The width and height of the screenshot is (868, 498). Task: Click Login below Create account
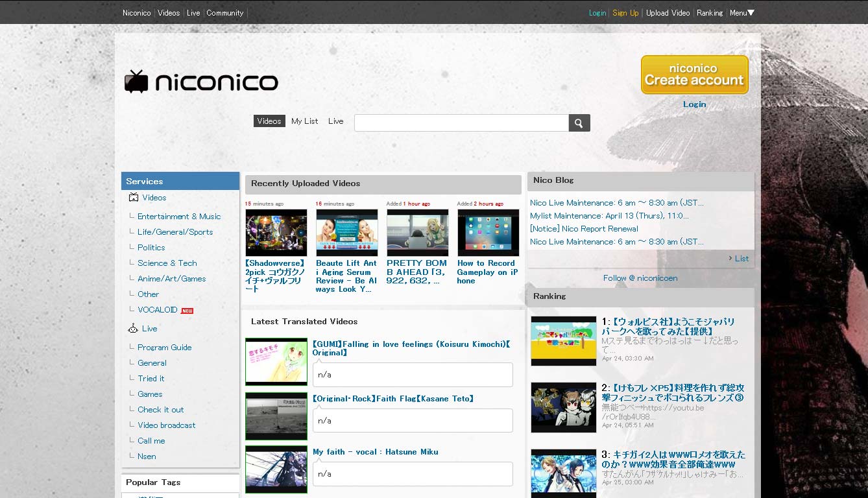[694, 104]
